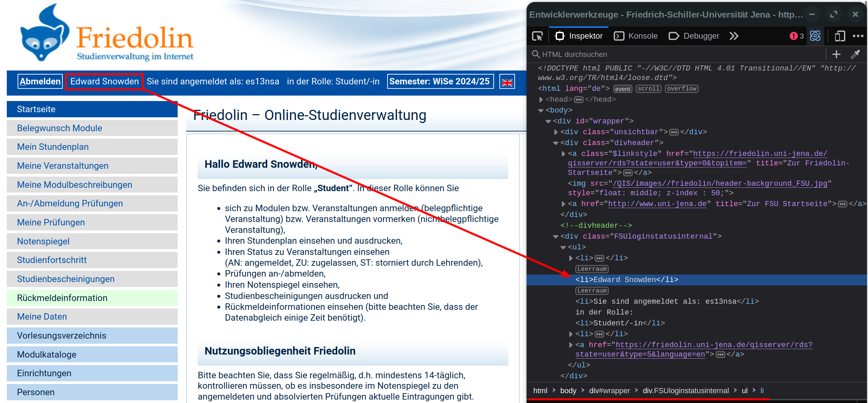Expand the first collapsed li node under ul
Screen dimensions: 868x403
tap(571, 258)
